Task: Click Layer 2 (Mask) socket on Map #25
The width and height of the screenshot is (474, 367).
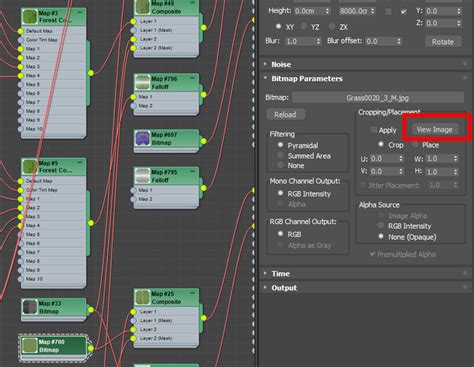Action: [133, 338]
